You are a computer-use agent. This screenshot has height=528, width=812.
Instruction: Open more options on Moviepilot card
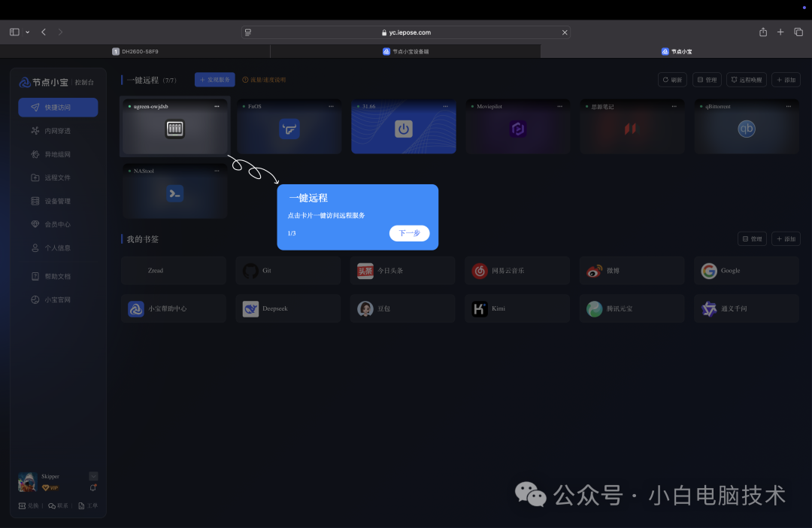click(x=560, y=106)
